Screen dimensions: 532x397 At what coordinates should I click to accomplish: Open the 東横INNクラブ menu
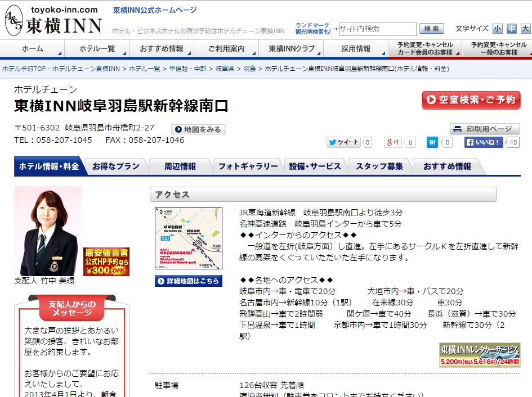[291, 48]
